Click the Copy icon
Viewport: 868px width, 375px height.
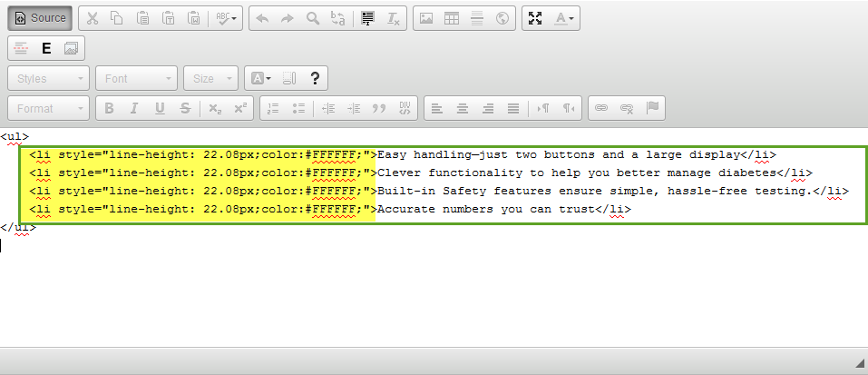click(117, 18)
